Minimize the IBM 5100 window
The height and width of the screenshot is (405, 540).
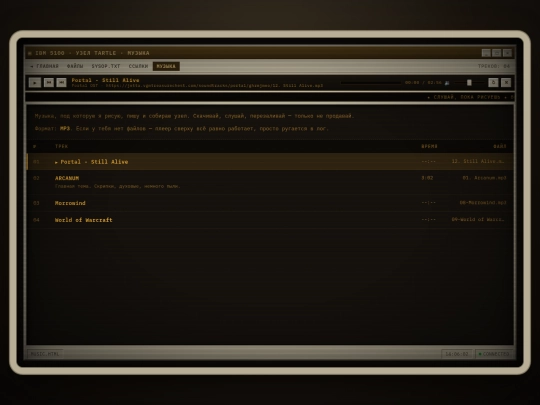pyautogui.click(x=486, y=53)
